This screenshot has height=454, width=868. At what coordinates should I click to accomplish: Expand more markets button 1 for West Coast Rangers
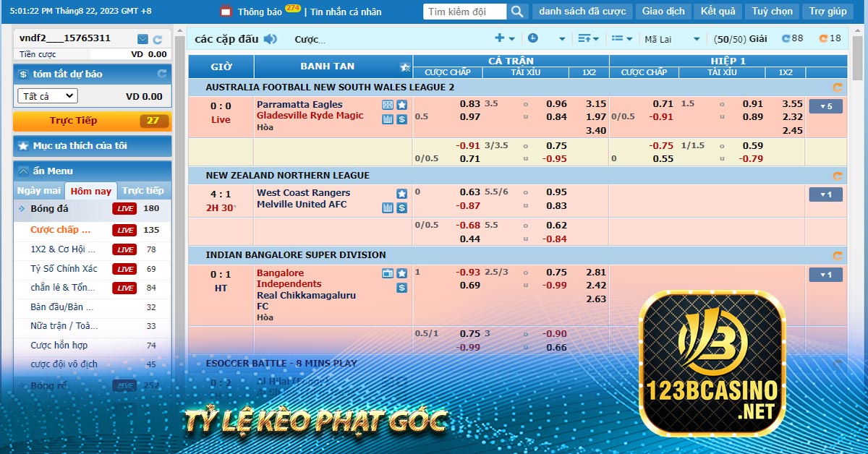(825, 194)
